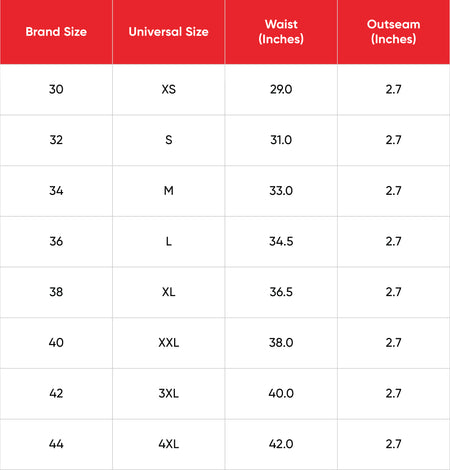Select the 42.0 waist measurement

point(281,444)
